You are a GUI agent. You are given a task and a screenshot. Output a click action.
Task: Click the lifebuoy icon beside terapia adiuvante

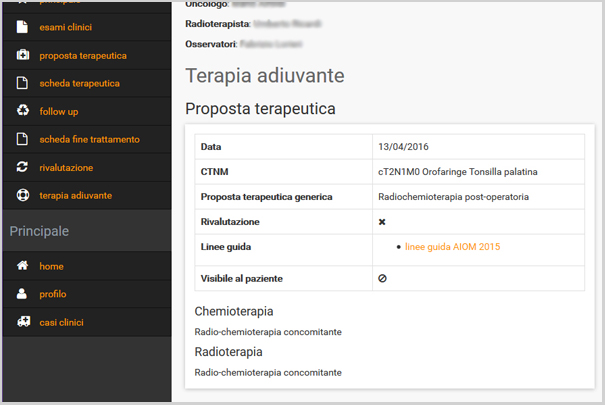[x=22, y=195]
